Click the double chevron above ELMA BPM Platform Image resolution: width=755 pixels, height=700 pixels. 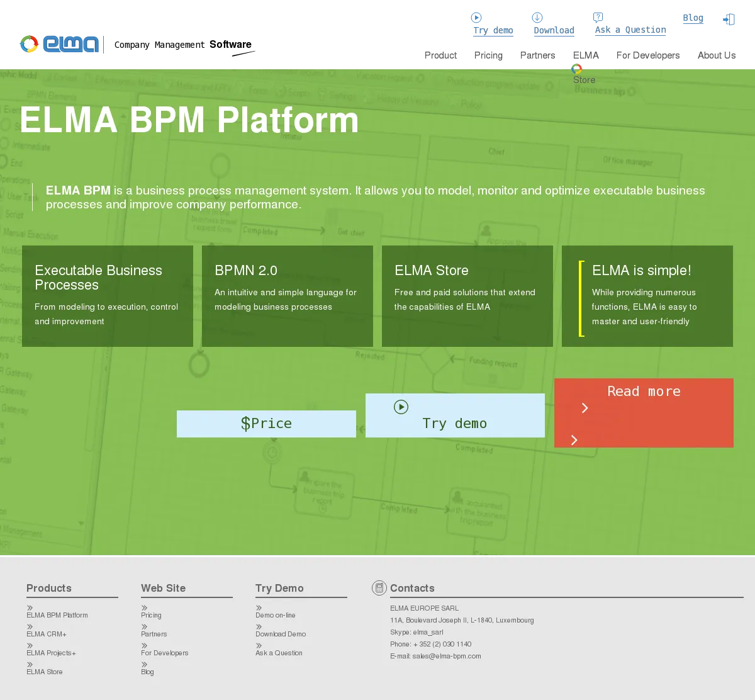[30, 608]
